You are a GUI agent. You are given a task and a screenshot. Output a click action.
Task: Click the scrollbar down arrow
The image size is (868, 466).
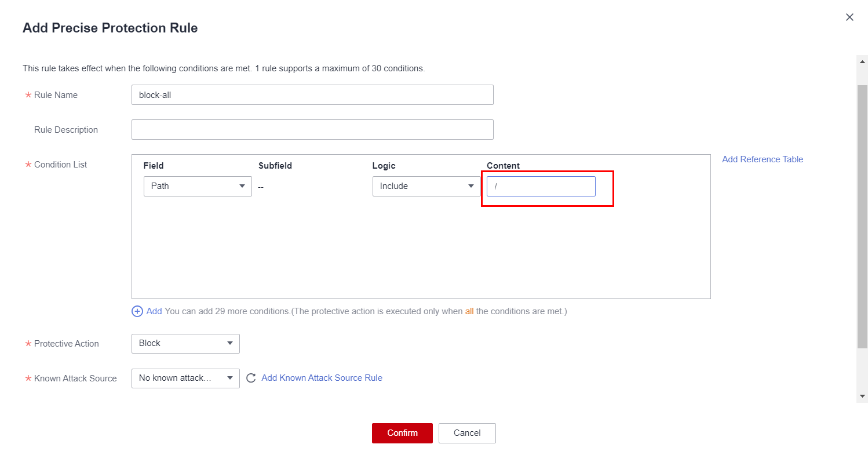click(x=862, y=396)
